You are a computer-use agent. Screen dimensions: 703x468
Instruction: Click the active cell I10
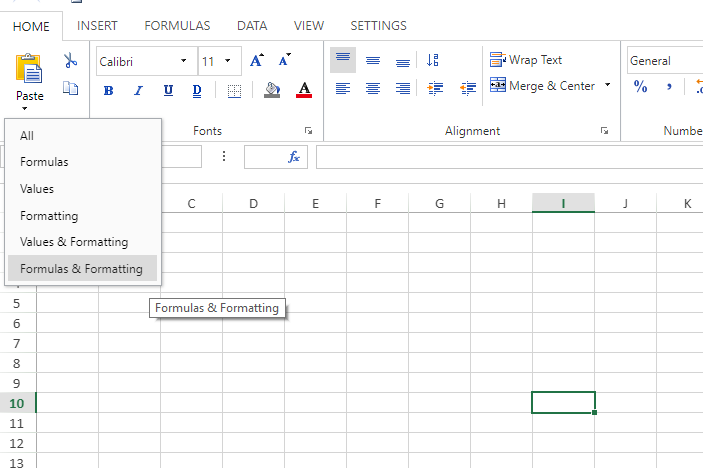click(x=564, y=403)
